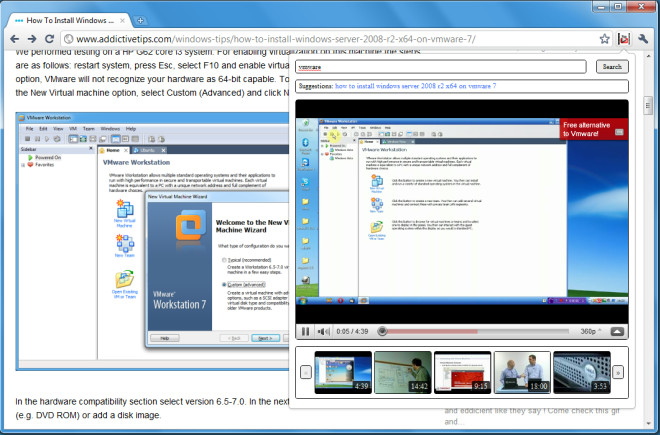The height and width of the screenshot is (435, 660).
Task: Go back to the previous page
Action: click(15, 39)
